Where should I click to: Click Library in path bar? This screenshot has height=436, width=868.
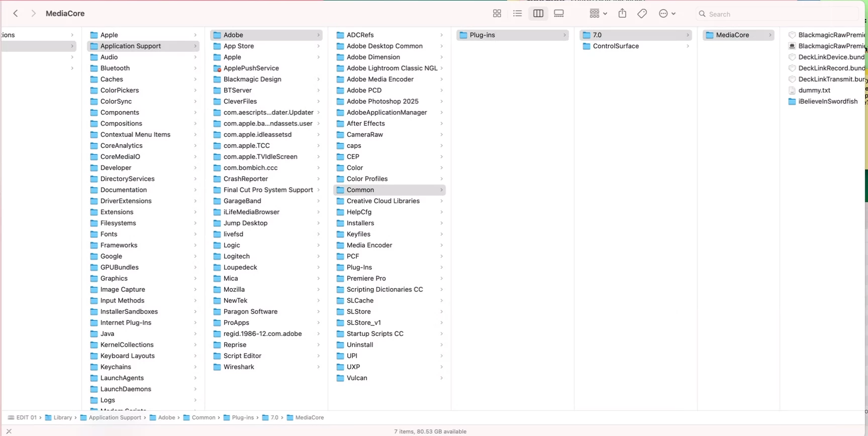tap(58, 417)
